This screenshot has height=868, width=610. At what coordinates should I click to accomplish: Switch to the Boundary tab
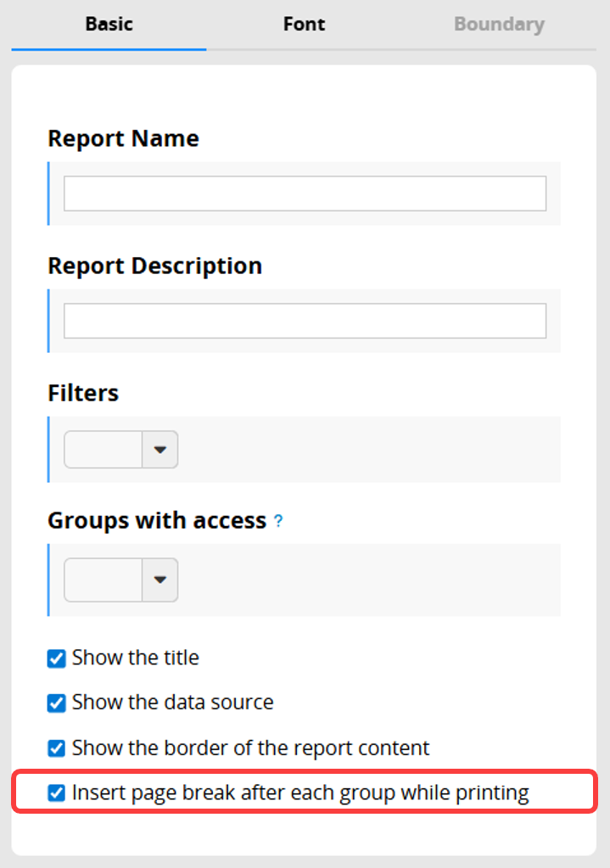click(500, 24)
